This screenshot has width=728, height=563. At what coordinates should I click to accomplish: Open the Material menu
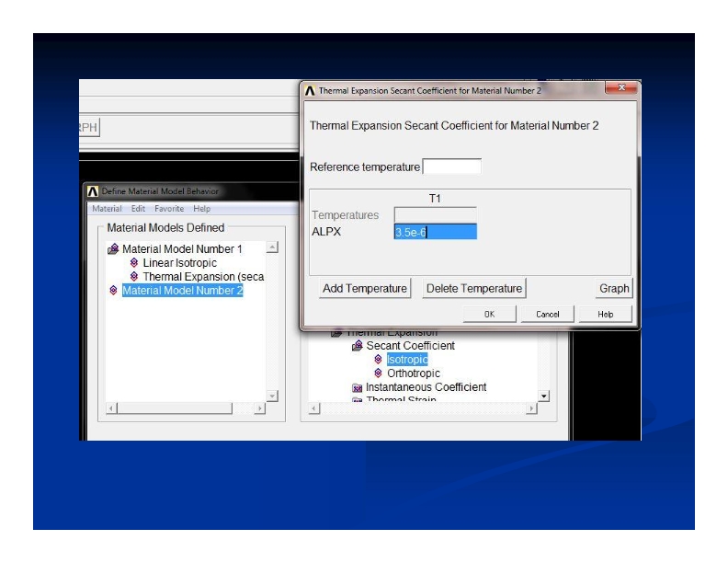[107, 209]
